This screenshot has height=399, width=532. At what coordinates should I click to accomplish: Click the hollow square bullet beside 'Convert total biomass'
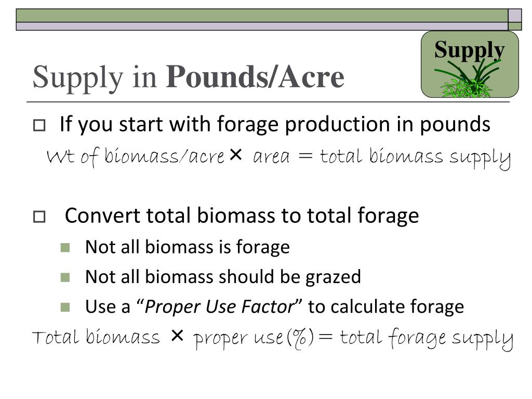[x=39, y=217]
